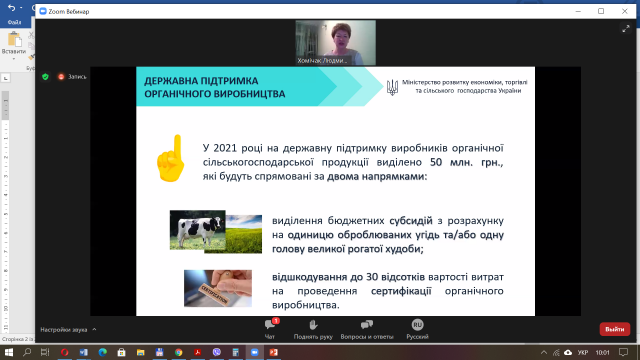
Task: Open the Файл tab in Word
Action: (14, 22)
